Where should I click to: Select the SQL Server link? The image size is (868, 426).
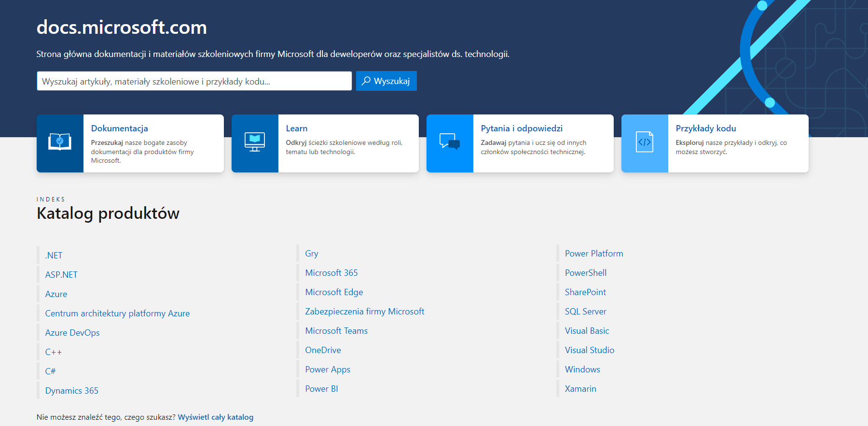586,312
